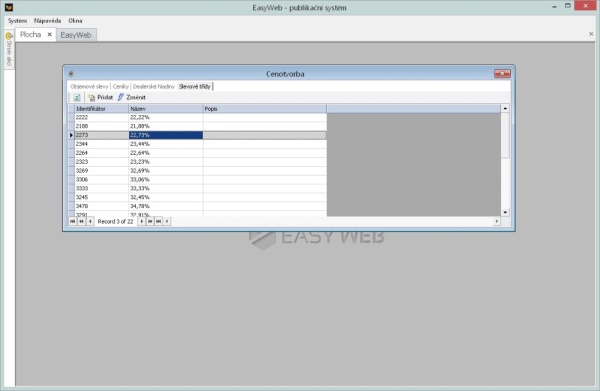The height and width of the screenshot is (391, 600).
Task: Go to the next record
Action: pos(142,222)
